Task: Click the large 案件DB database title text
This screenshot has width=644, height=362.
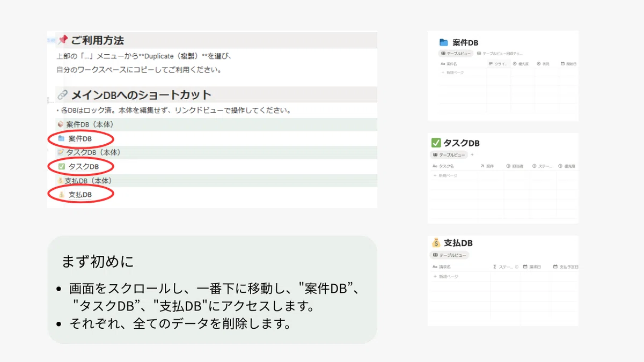Action: click(465, 42)
